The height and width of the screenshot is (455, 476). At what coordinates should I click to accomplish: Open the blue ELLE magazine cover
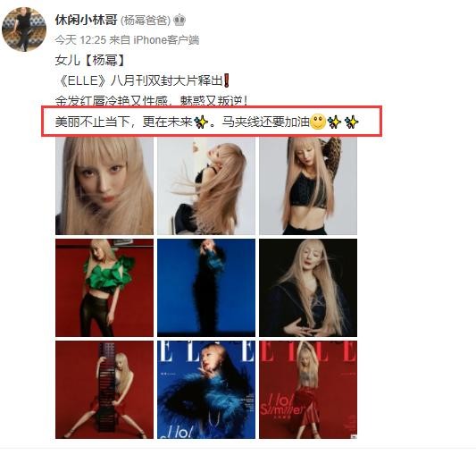coord(206,390)
